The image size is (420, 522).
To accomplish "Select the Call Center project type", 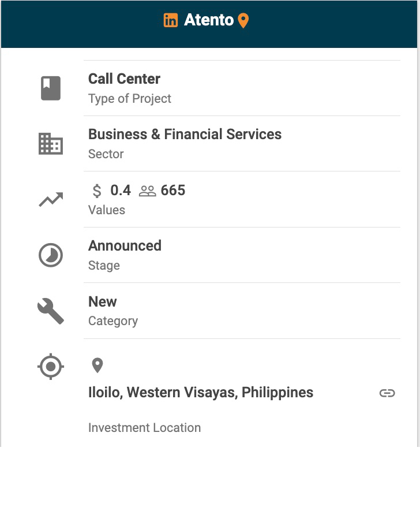I will point(124,79).
